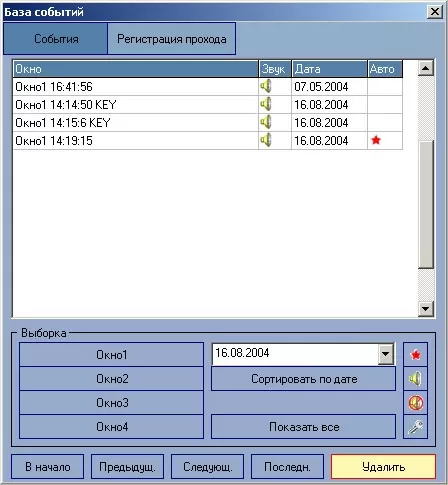This screenshot has height=485, width=448.
Task: Click speaker icon in 14:14:50 KEY row
Action: [266, 104]
